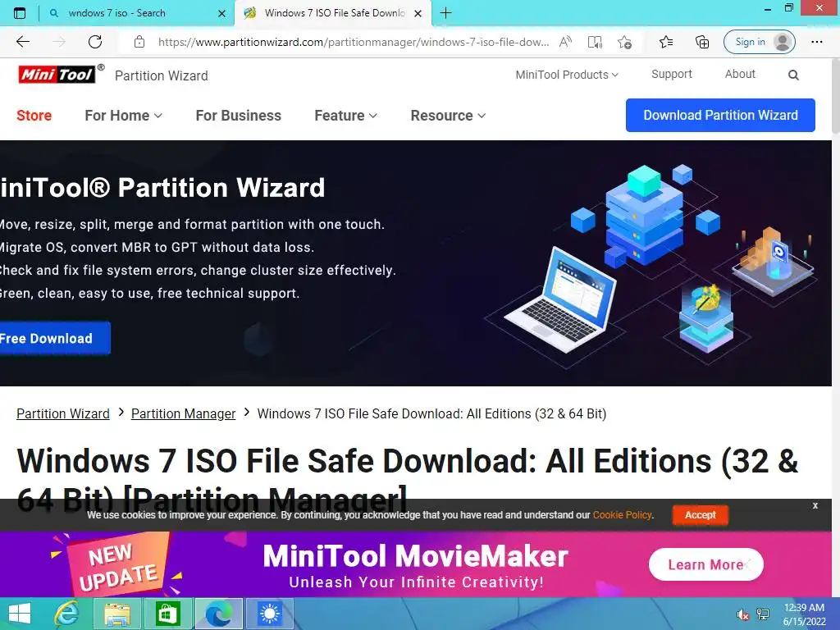Accept the cookie policy
Image resolution: width=840 pixels, height=630 pixels.
pos(701,515)
